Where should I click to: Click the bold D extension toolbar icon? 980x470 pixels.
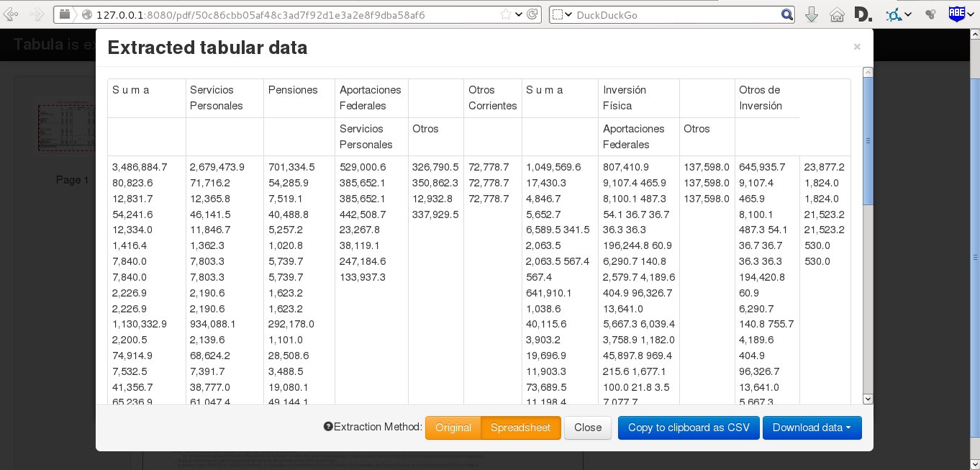(x=861, y=14)
